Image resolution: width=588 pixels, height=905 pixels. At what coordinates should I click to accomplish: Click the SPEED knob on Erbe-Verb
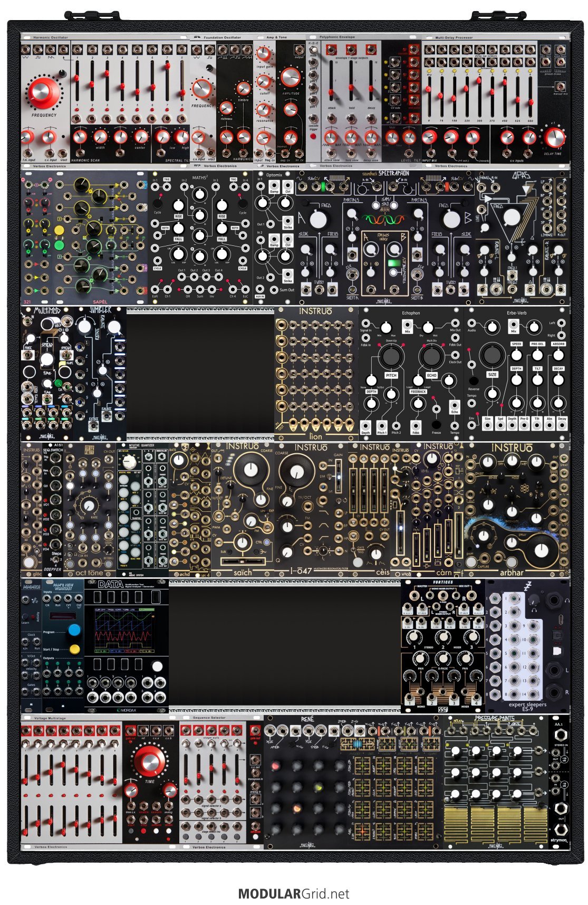tap(516, 355)
